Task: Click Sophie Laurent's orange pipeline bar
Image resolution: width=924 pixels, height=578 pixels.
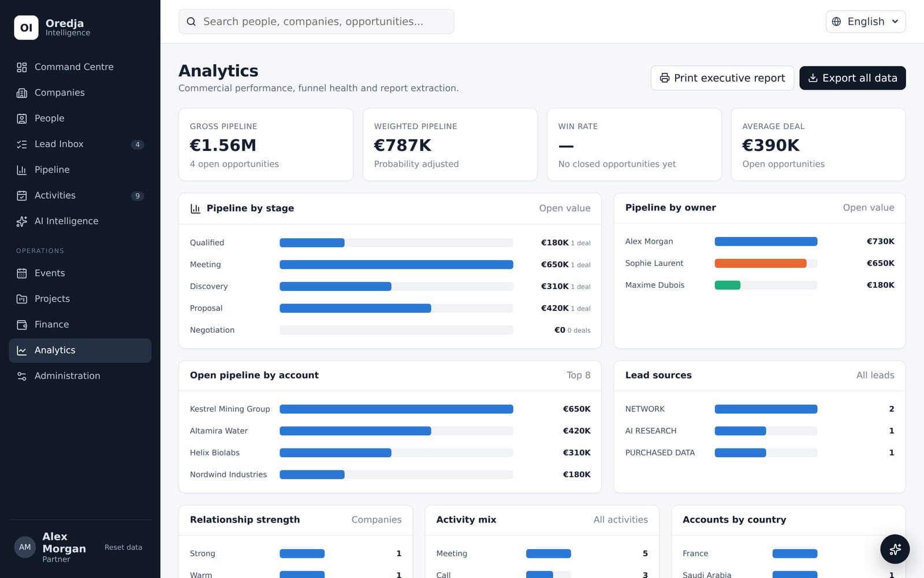Action: [761, 264]
